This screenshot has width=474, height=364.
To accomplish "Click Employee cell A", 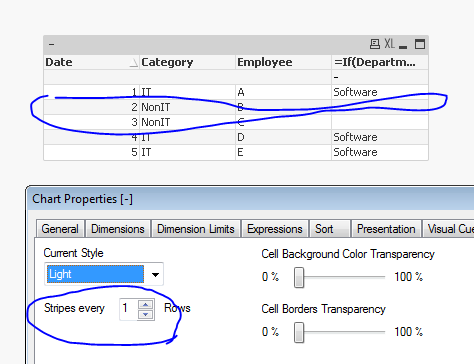I will tap(283, 92).
